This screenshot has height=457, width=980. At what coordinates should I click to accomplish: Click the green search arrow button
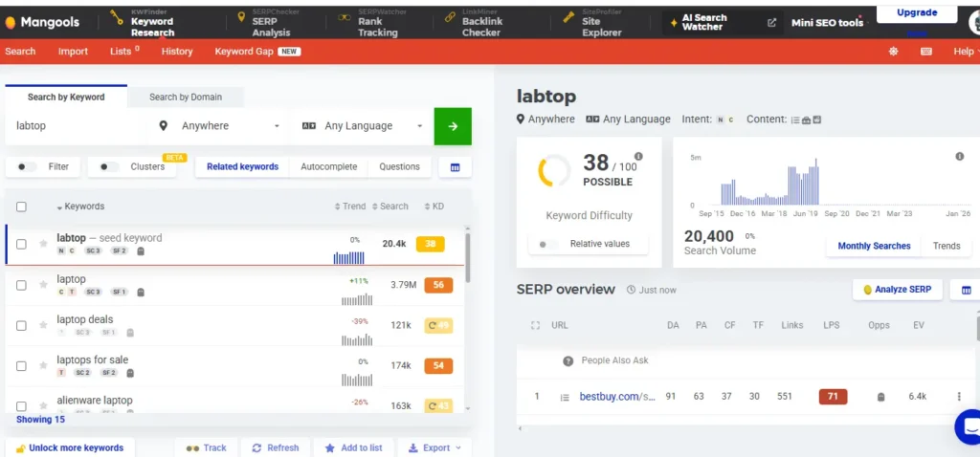pyautogui.click(x=453, y=126)
